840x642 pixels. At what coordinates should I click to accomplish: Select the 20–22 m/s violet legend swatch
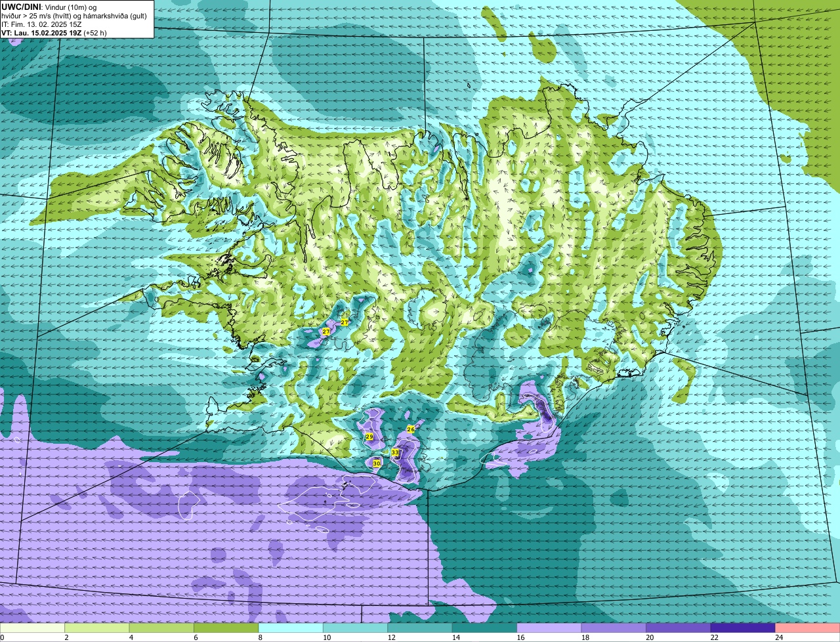(679, 628)
